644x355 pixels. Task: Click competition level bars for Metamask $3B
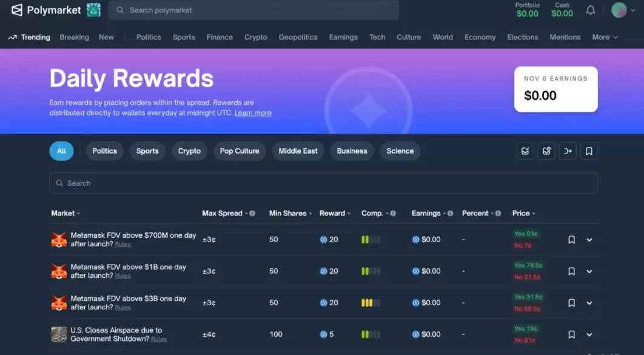coord(371,303)
